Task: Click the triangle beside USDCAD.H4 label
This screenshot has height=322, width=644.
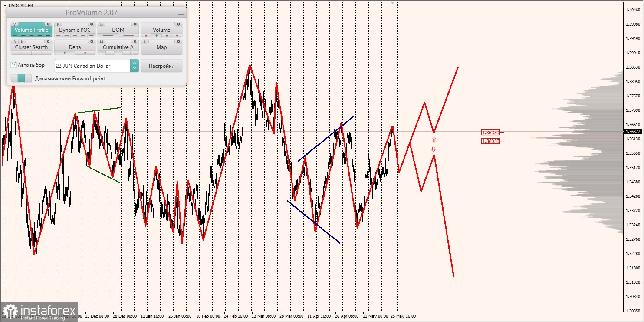Action: click(5, 5)
